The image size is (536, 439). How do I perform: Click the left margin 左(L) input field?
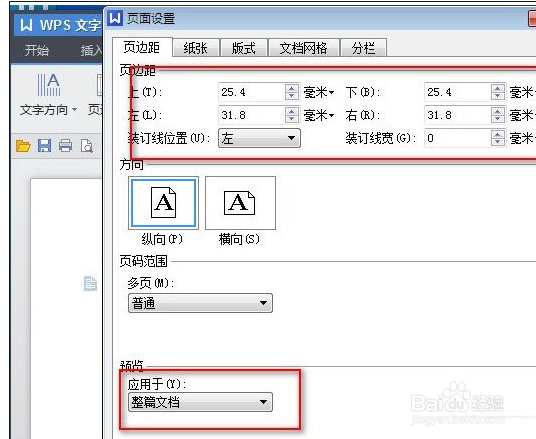pos(252,115)
